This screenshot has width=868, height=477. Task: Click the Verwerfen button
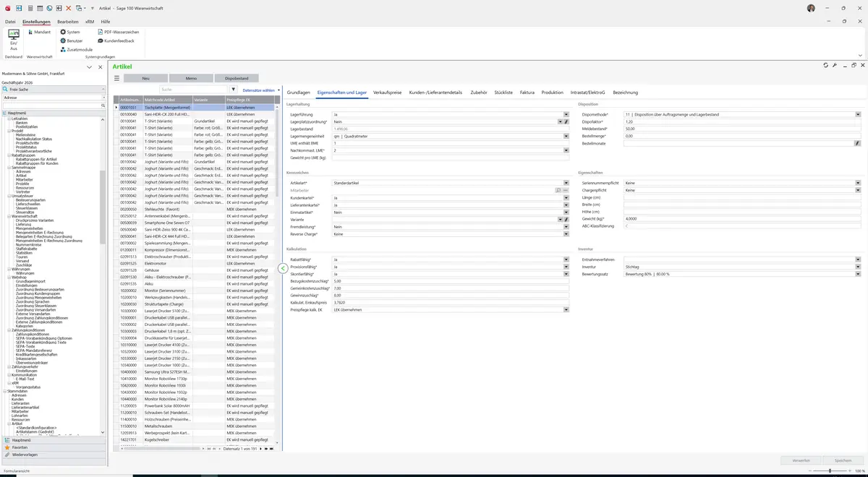[801, 460]
